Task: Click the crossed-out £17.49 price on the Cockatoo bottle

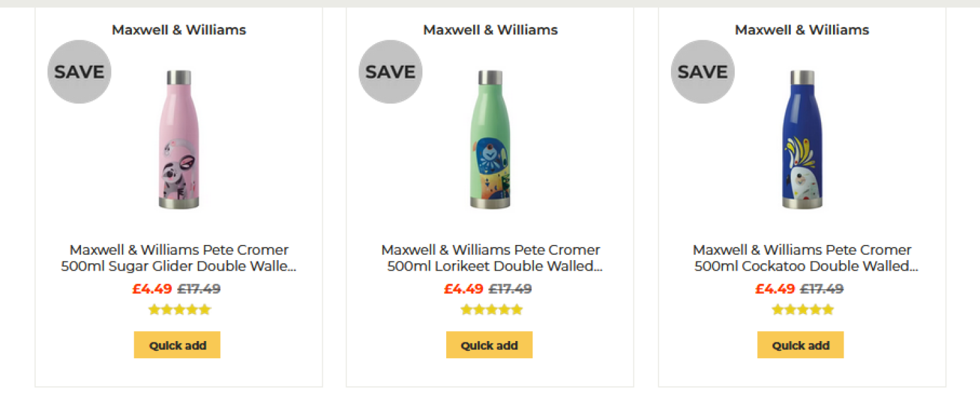Action: (x=822, y=288)
